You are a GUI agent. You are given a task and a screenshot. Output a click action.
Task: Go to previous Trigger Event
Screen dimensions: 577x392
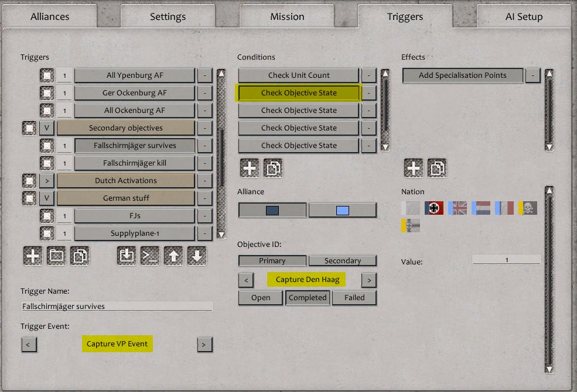point(29,345)
